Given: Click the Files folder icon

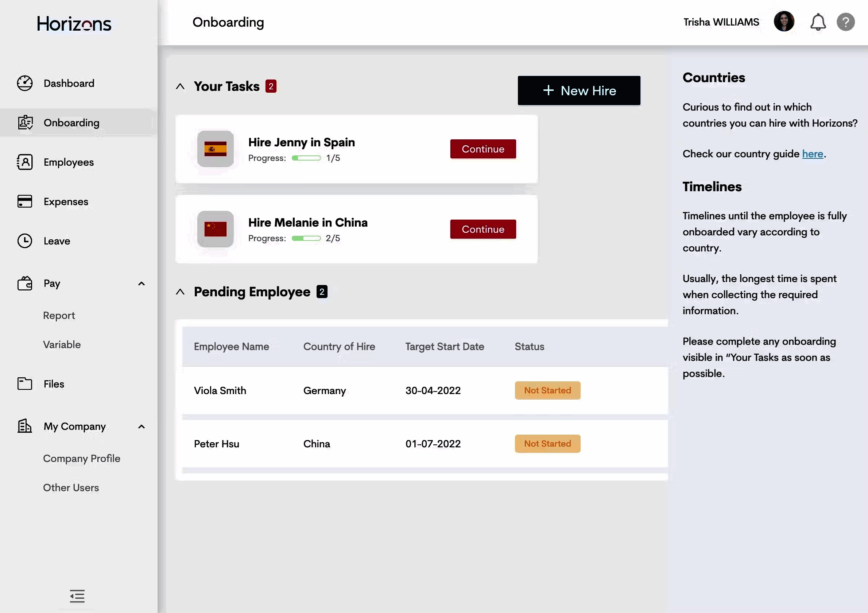Looking at the screenshot, I should coord(25,383).
